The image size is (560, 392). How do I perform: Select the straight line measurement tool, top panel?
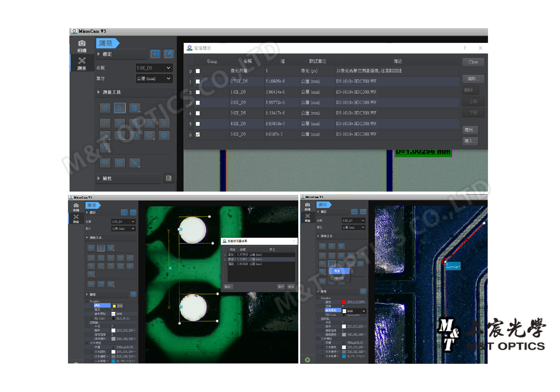(105, 123)
